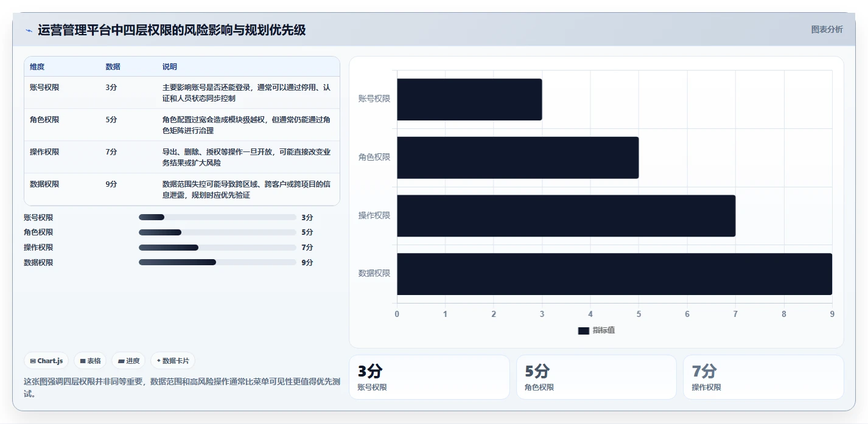Click the 9分 value in the table
The height and width of the screenshot is (424, 868).
pos(111,184)
